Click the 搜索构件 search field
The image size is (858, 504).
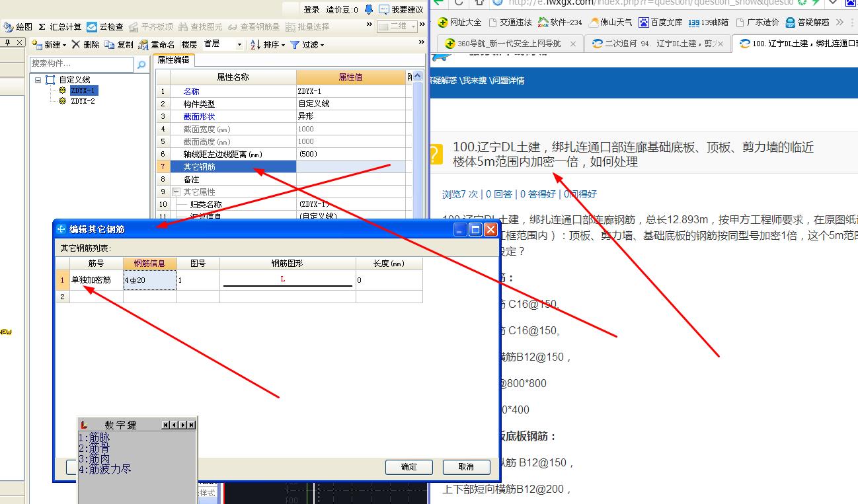[82, 64]
